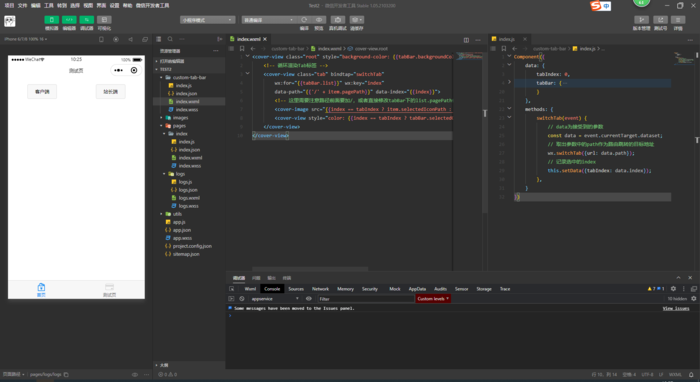
Task: Click the inspect element picker icon
Action: tap(231, 289)
